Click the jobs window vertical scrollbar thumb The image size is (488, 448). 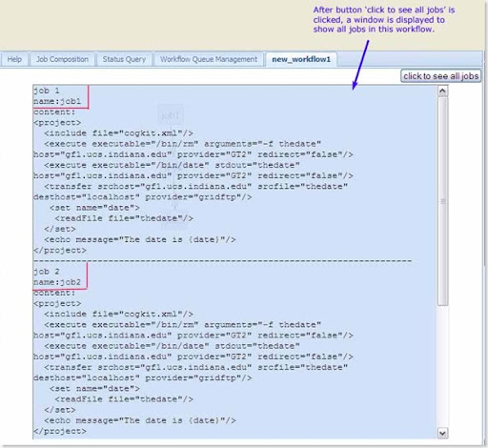point(442,201)
